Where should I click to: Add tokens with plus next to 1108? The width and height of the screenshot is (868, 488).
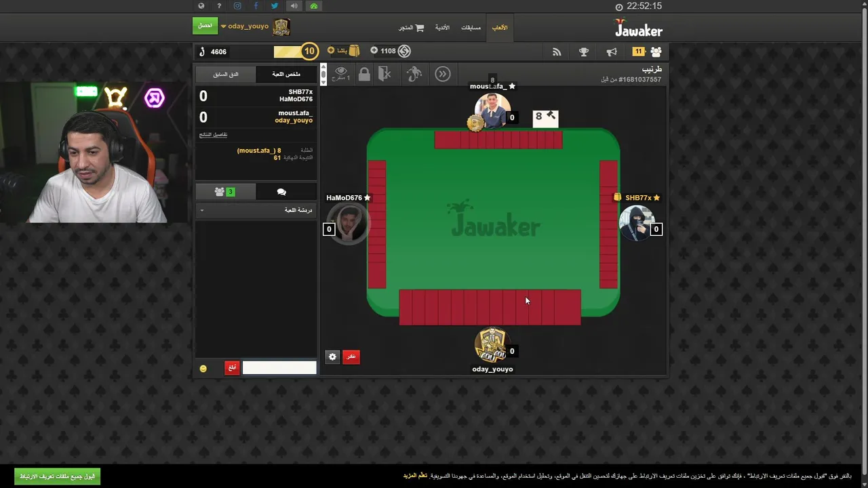[x=374, y=51]
